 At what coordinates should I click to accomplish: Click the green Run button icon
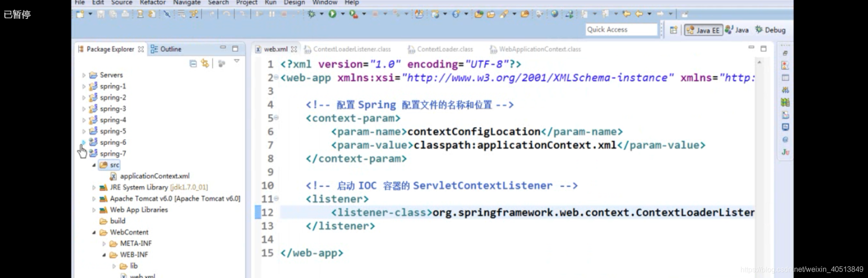332,14
